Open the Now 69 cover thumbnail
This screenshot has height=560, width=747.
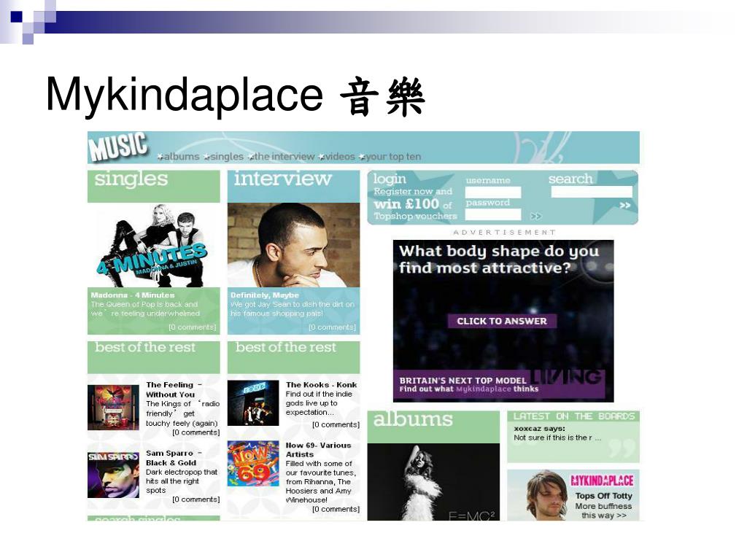(253, 464)
